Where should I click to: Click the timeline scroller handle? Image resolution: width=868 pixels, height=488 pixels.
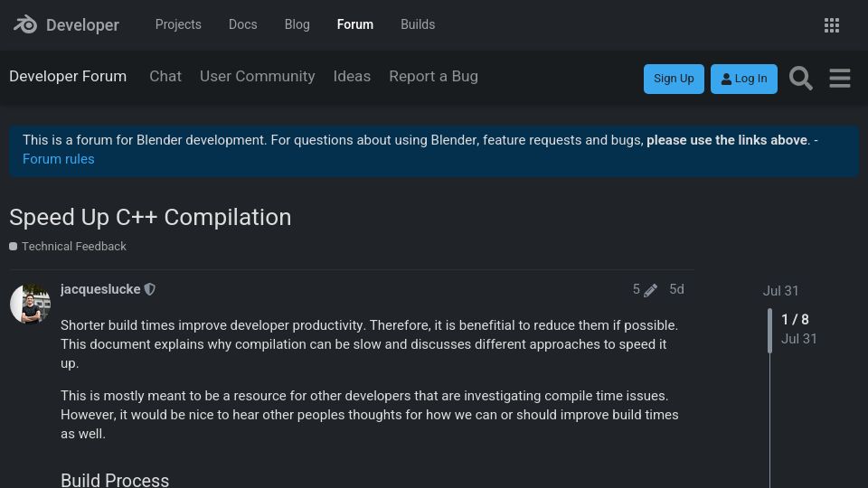click(769, 331)
